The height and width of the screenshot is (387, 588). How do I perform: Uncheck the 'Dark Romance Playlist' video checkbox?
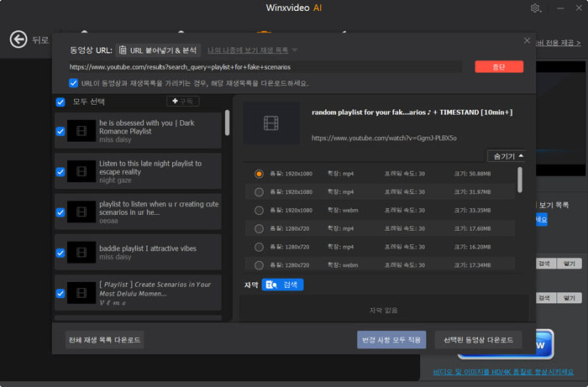click(60, 132)
